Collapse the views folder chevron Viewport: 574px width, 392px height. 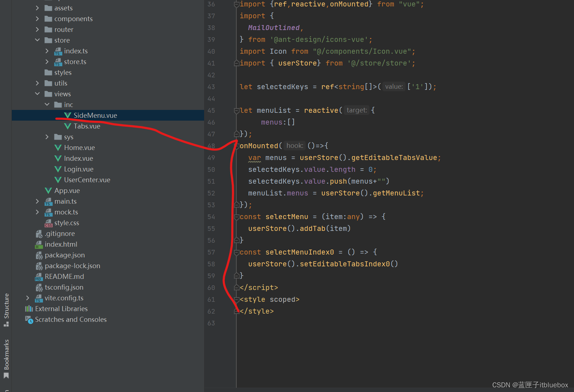click(37, 94)
